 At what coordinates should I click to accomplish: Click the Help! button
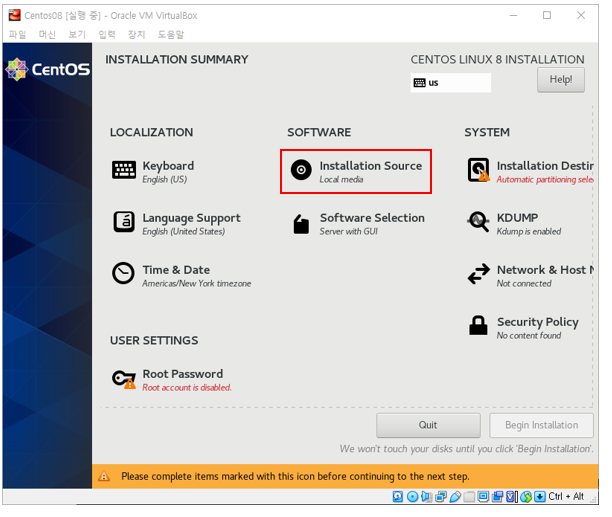point(560,80)
